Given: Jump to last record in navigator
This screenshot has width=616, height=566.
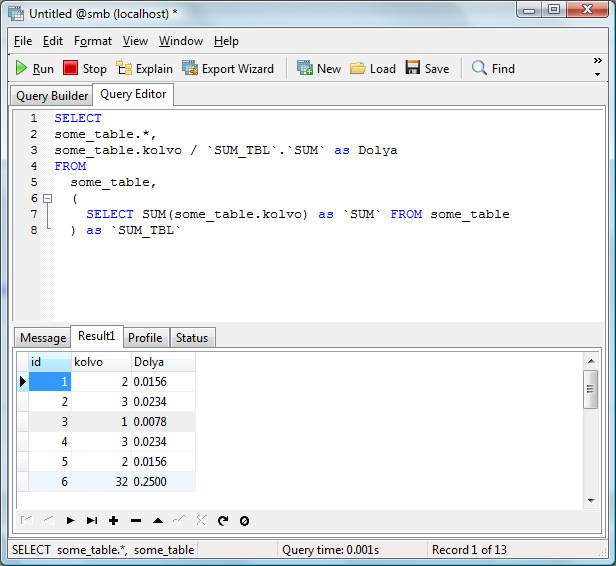Looking at the screenshot, I should click(92, 520).
